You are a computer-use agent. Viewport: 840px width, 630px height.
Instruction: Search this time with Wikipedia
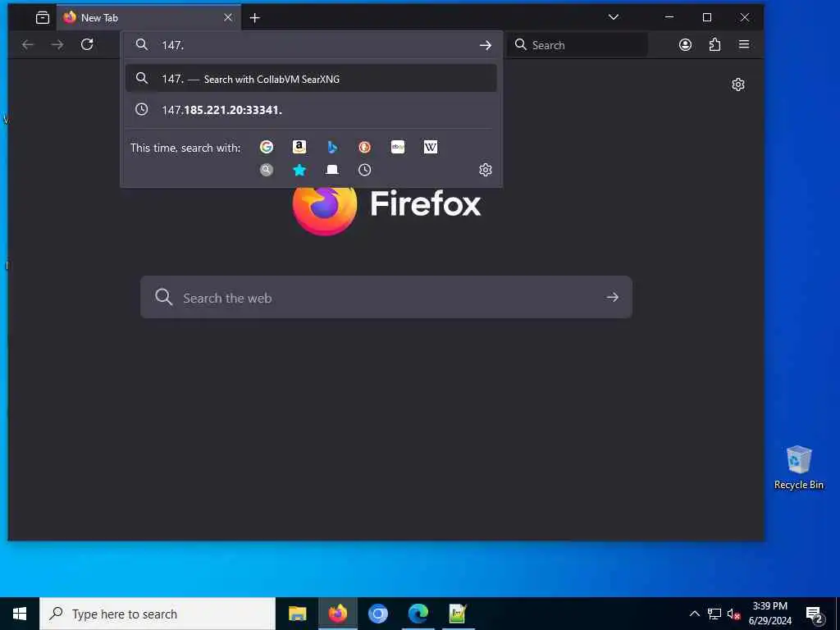click(x=431, y=147)
